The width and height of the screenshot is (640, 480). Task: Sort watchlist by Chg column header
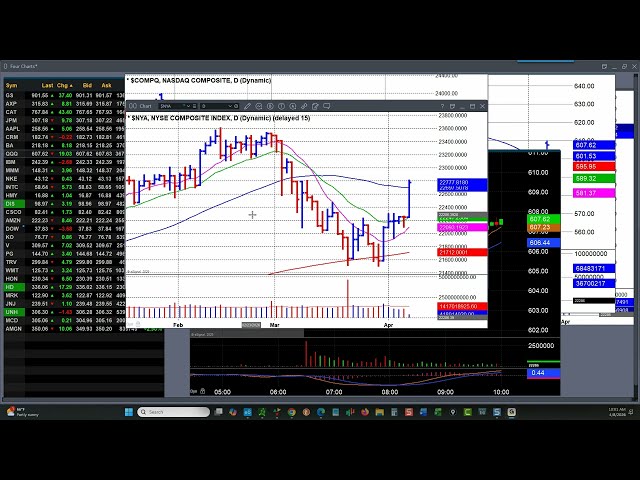(64, 85)
